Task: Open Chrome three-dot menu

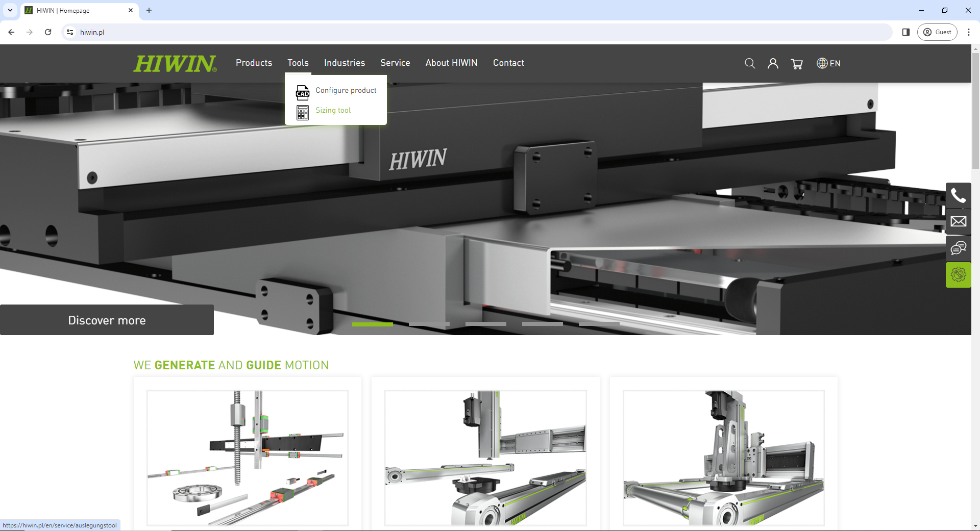Action: pos(968,32)
